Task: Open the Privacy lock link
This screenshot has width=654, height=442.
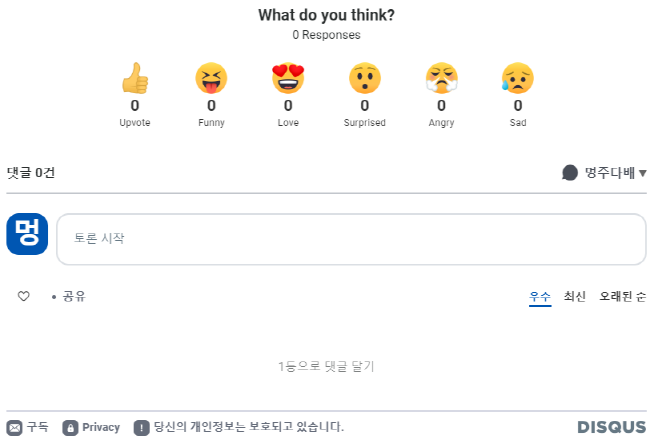Action: (x=91, y=427)
